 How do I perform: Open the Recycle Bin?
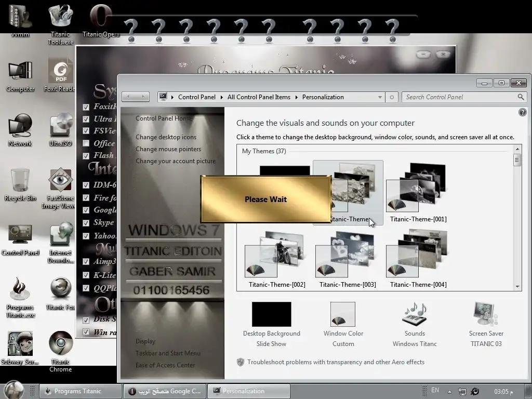pyautogui.click(x=20, y=185)
